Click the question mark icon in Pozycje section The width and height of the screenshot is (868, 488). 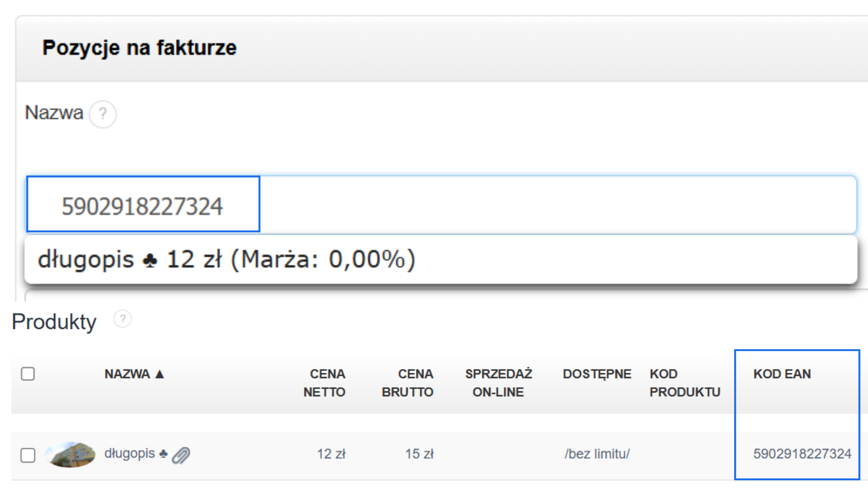[103, 114]
